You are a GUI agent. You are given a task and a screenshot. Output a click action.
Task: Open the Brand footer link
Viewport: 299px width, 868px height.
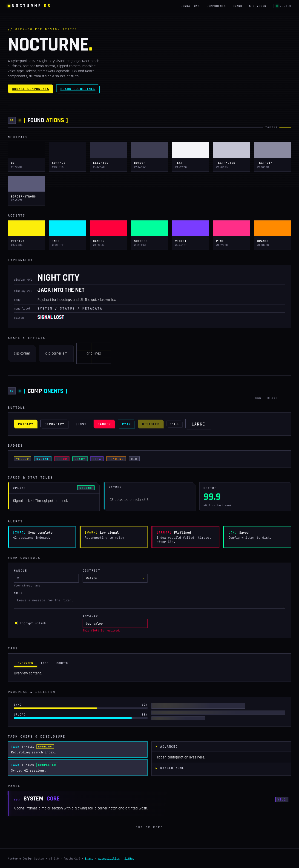[x=89, y=859]
